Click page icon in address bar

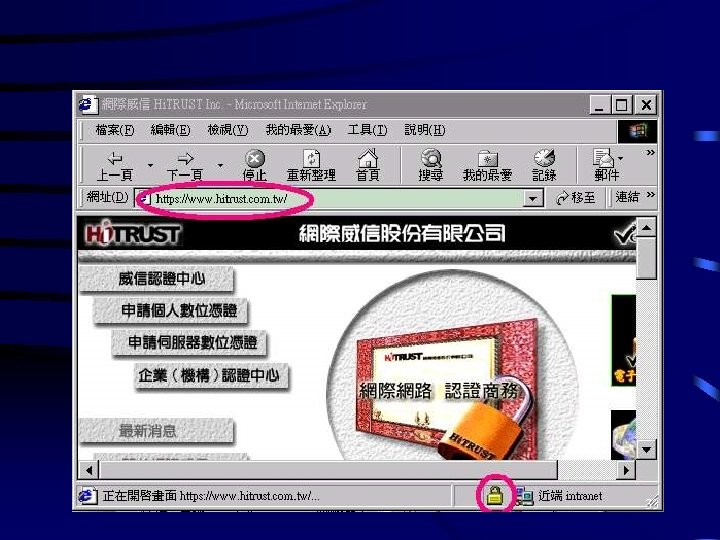click(x=146, y=198)
